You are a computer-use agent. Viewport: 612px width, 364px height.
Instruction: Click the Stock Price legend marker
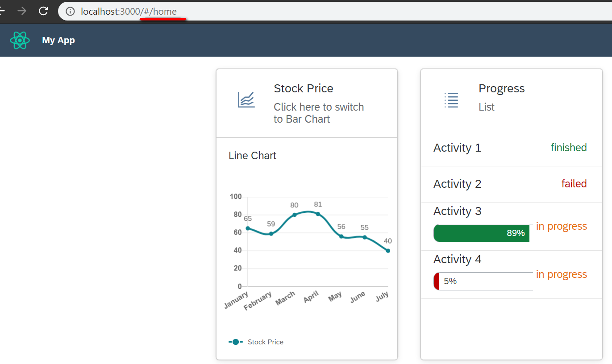coord(236,342)
